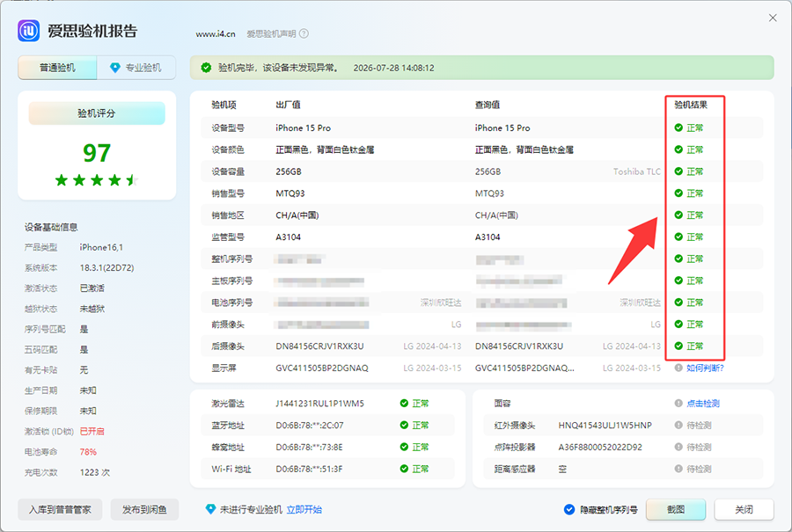Click factory value DN84156CRJV1RXK3U of 后摄像头
This screenshot has height=532, width=792.
pos(319,346)
